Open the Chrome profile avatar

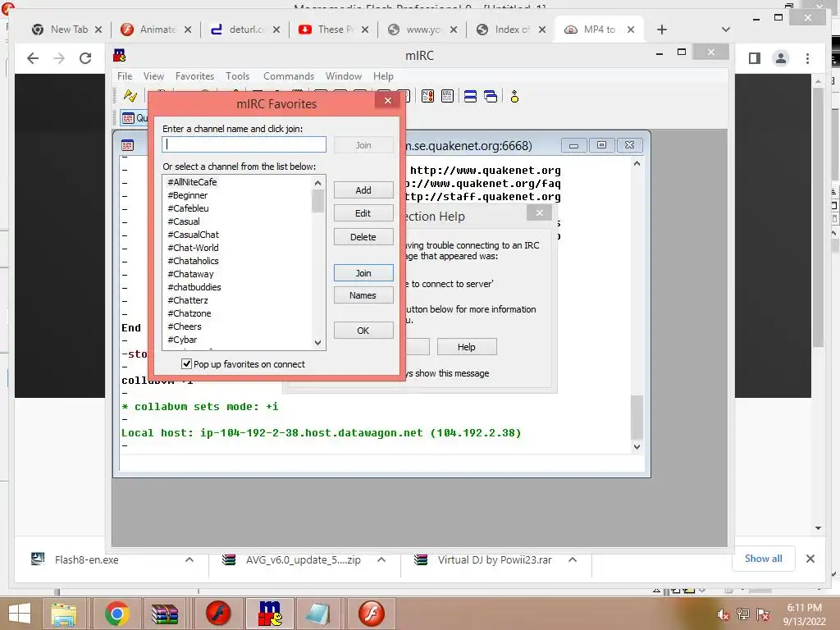click(x=781, y=58)
